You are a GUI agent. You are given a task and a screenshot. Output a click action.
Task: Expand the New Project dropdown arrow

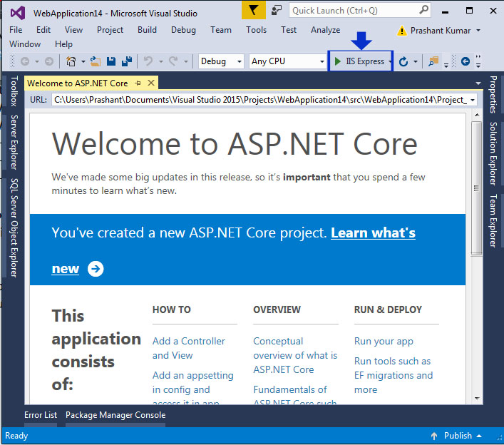(83, 61)
